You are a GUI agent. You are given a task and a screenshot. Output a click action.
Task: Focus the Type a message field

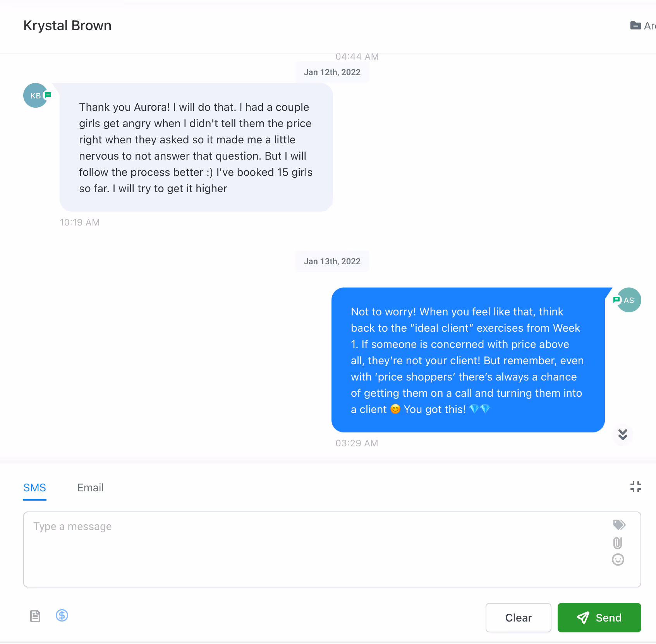pos(332,549)
